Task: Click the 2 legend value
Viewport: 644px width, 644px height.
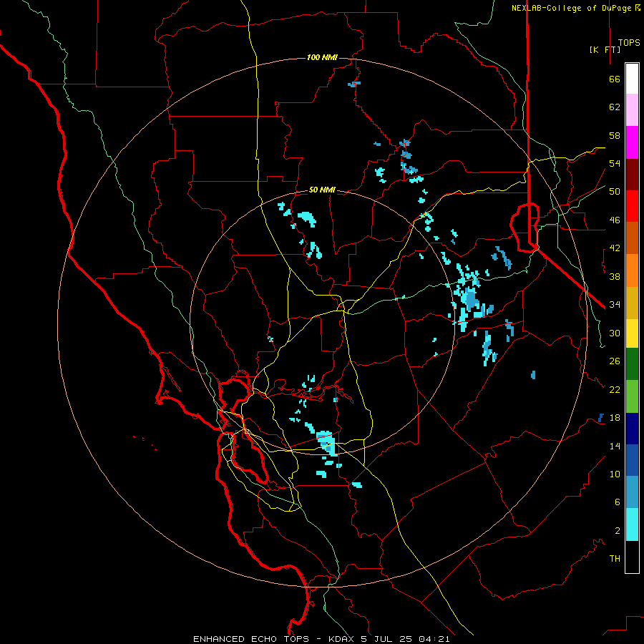Action: tap(618, 531)
